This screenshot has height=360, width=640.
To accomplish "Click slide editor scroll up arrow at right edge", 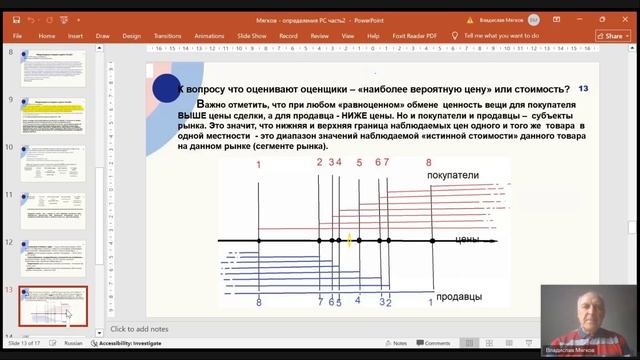I will tap(632, 48).
